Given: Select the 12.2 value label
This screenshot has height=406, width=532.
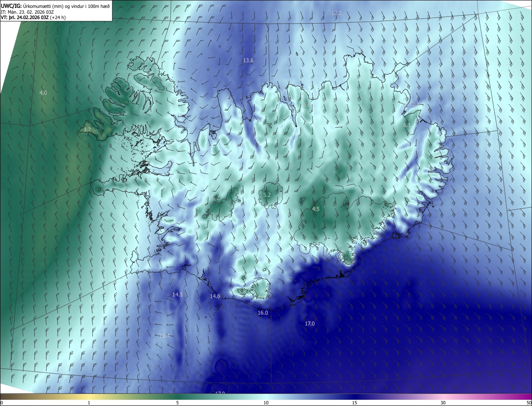Looking at the screenshot, I should point(336,13).
